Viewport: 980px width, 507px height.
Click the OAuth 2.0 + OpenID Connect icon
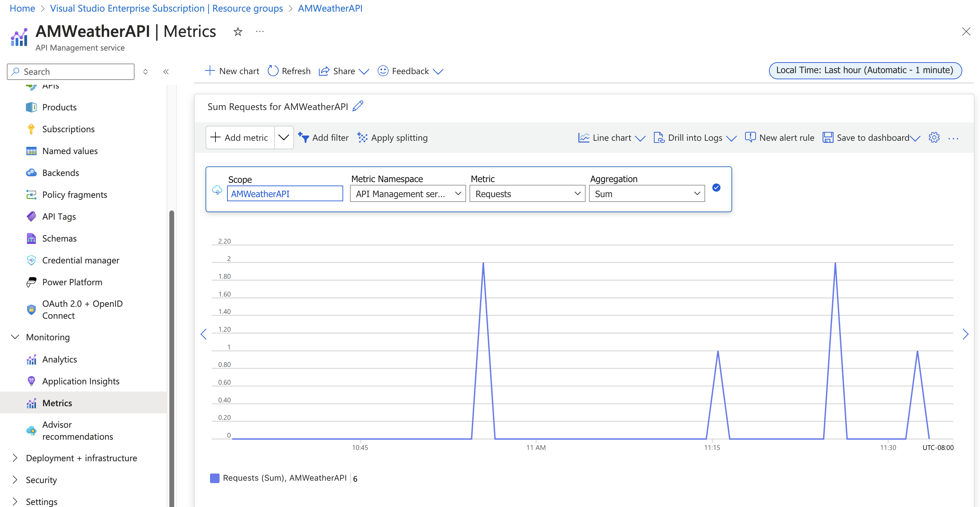click(31, 310)
